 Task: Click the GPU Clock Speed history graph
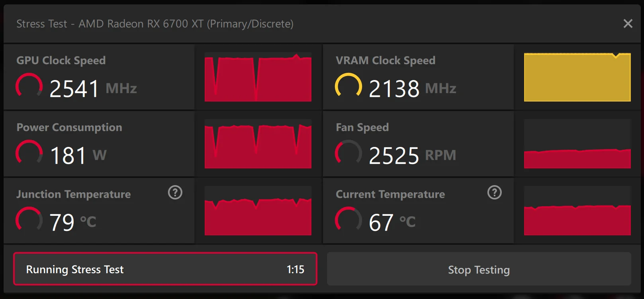(x=258, y=78)
